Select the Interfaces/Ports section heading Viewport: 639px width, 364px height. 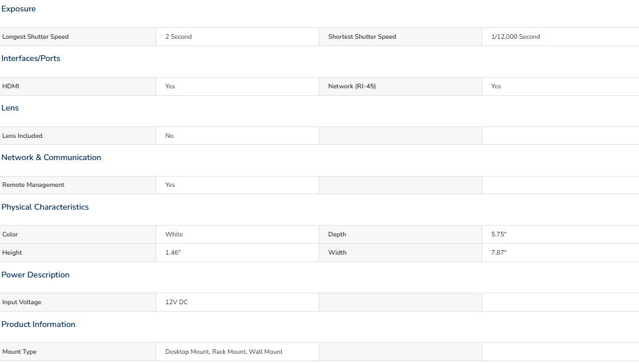tap(31, 58)
